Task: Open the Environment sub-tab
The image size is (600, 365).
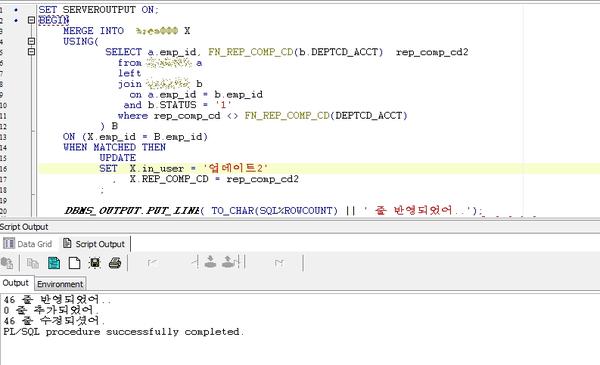Action: coord(60,284)
